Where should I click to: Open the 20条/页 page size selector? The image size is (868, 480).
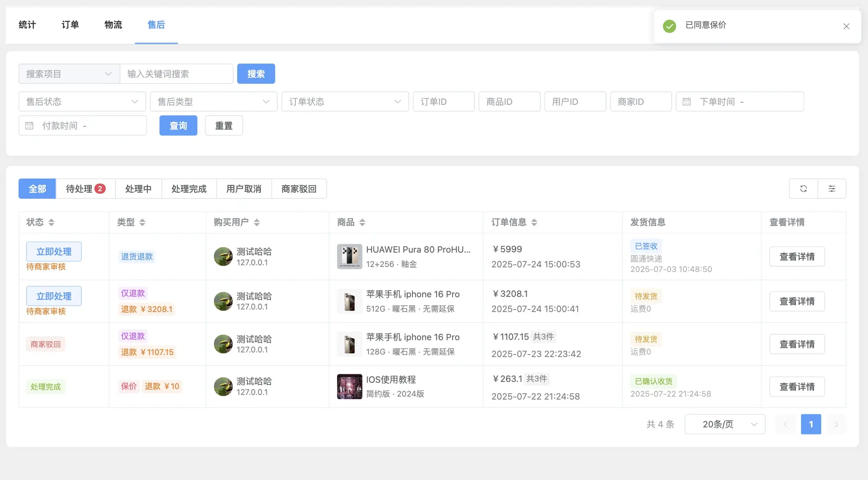[725, 424]
